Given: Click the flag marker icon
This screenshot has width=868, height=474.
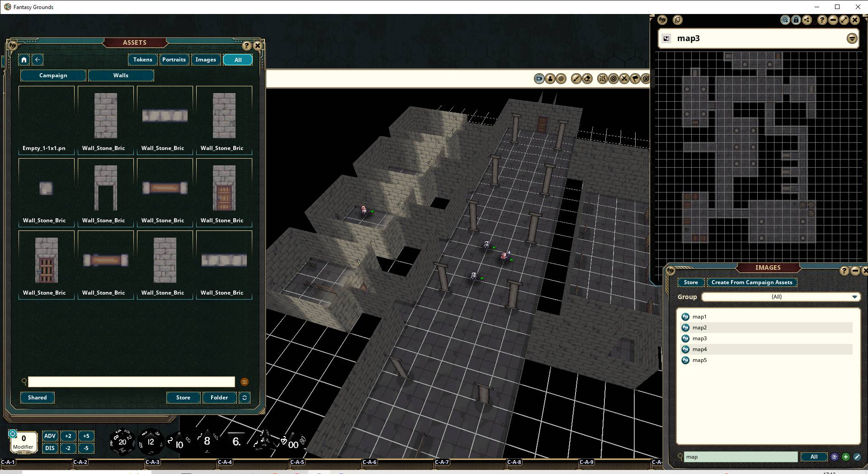Looking at the screenshot, I should [x=635, y=79].
